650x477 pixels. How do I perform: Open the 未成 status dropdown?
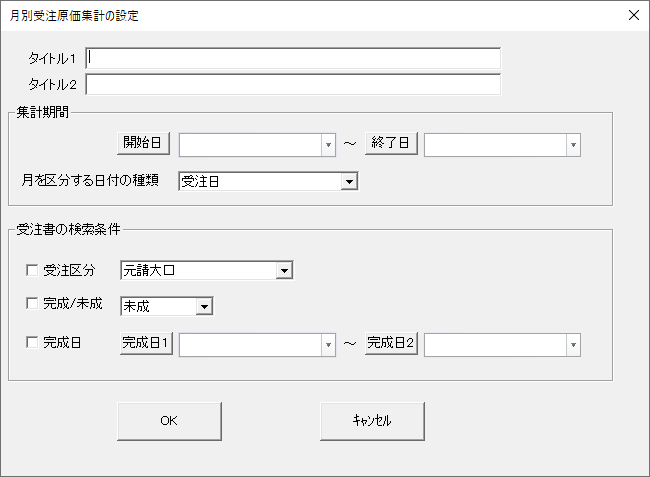(x=204, y=306)
